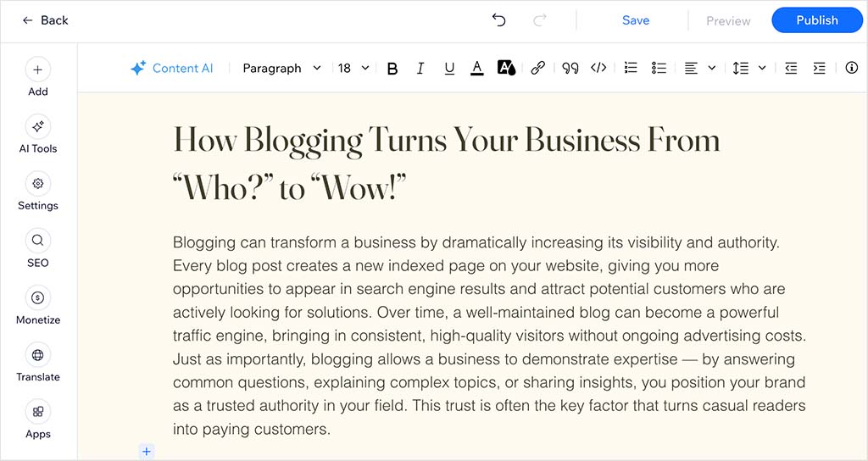Click the text alignment icon
Image resolution: width=868 pixels, height=461 pixels.
tap(691, 68)
